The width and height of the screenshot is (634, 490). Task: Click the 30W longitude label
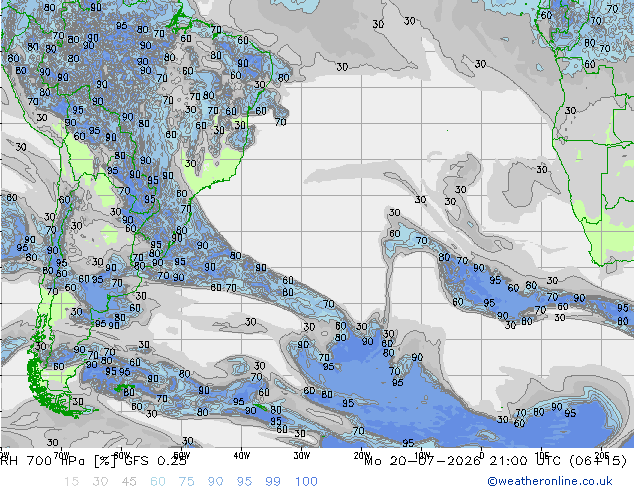pos(301,456)
